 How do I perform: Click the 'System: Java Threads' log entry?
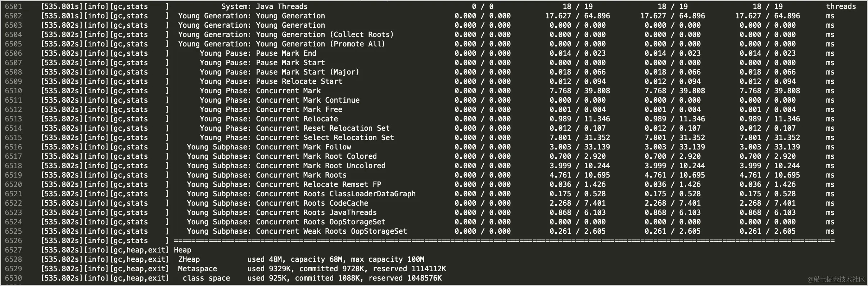click(265, 6)
